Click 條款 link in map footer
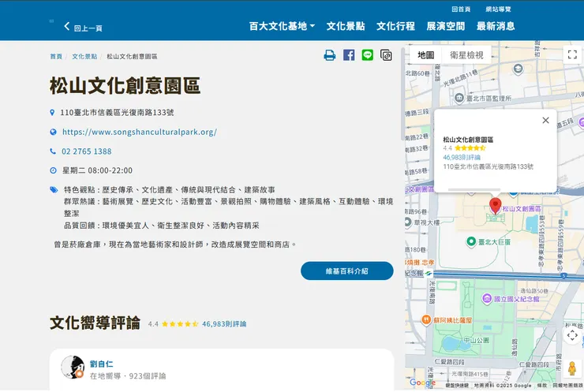This screenshot has height=392, width=584. click(x=542, y=386)
